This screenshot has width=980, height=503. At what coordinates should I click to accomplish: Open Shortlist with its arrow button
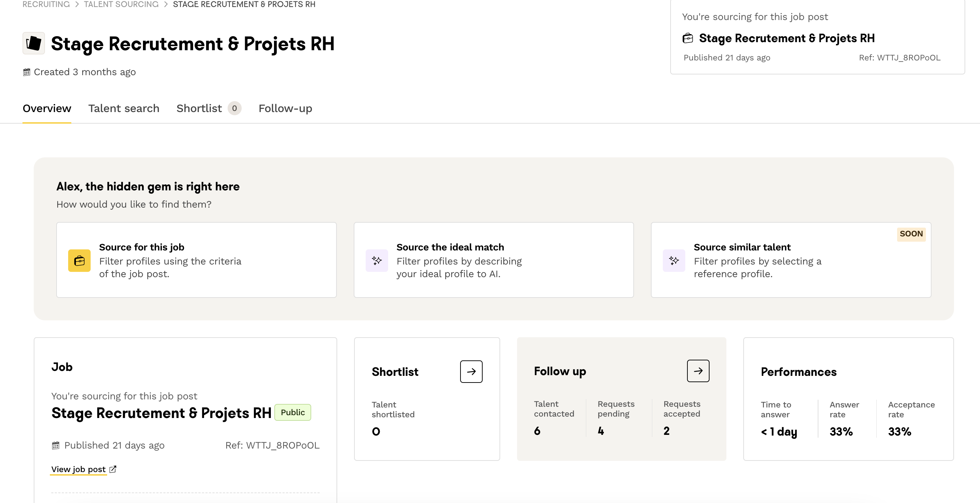coord(471,371)
